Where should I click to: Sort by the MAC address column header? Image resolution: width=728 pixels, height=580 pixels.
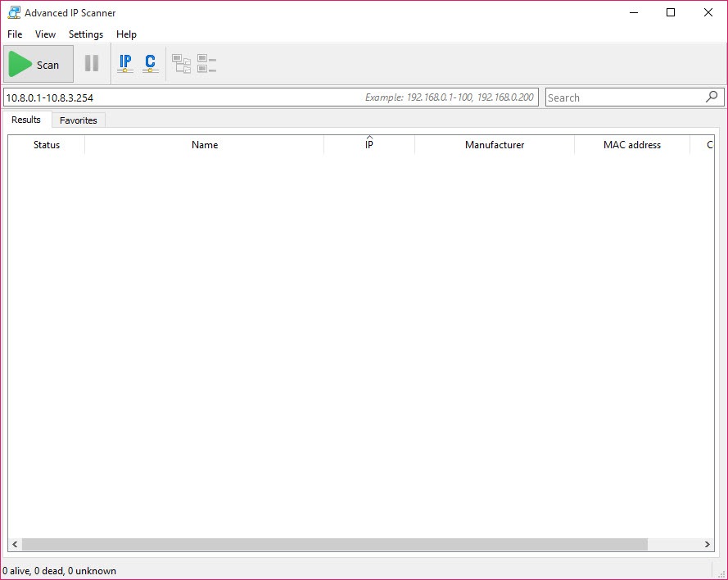[x=632, y=145]
